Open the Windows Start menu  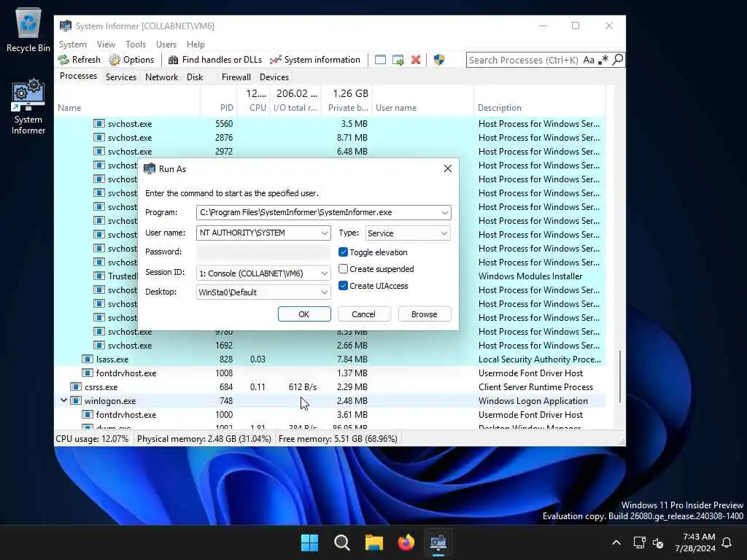tap(309, 542)
